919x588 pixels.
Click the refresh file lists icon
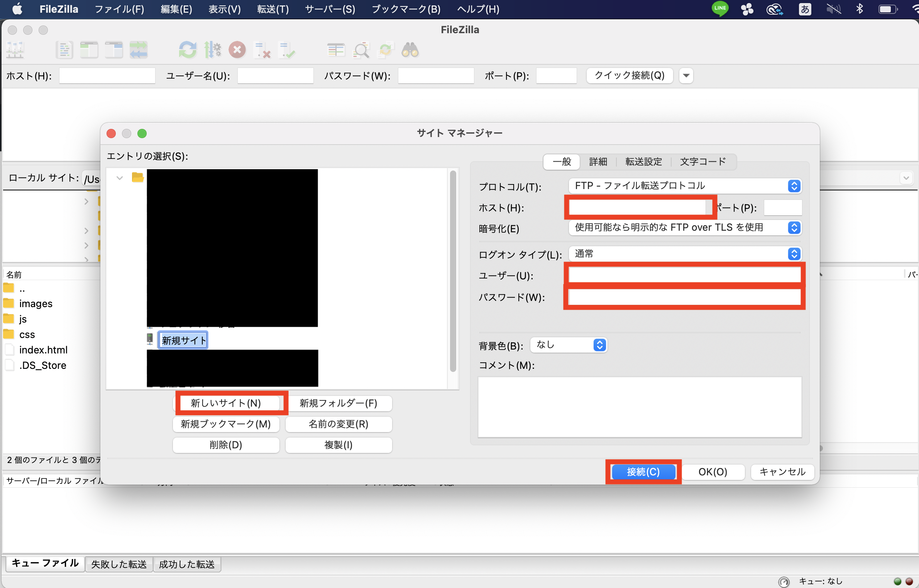188,50
